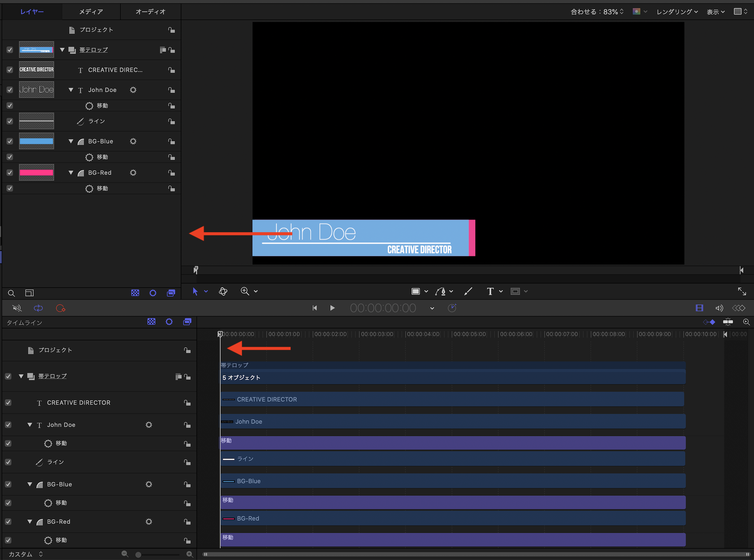Adjust the timeline zoom slider
This screenshot has height=560, width=754.
(138, 555)
